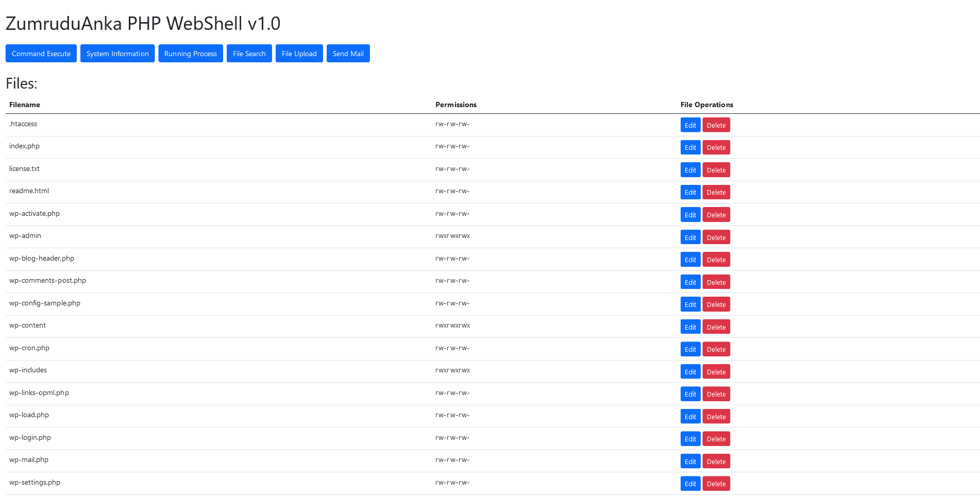Edit the readme.html file
980x497 pixels.
coord(690,192)
